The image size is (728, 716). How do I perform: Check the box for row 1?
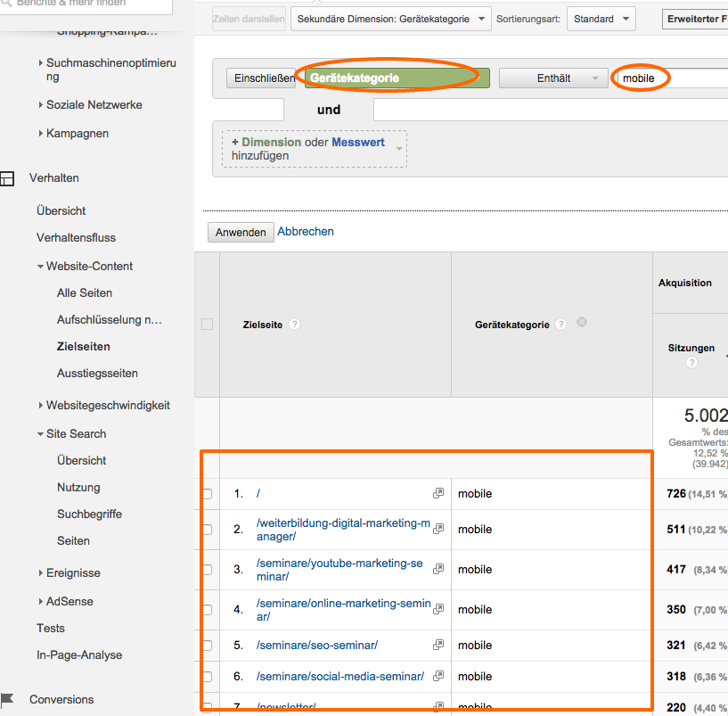207,494
